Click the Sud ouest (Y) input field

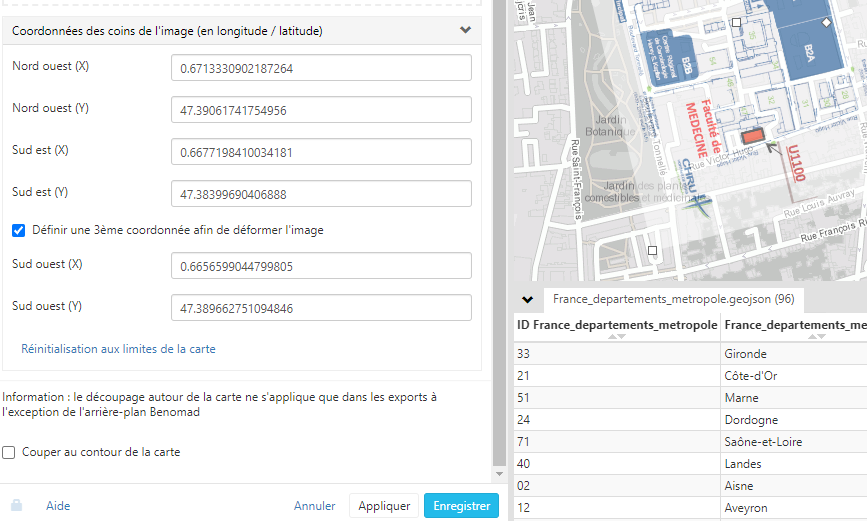[x=321, y=308]
